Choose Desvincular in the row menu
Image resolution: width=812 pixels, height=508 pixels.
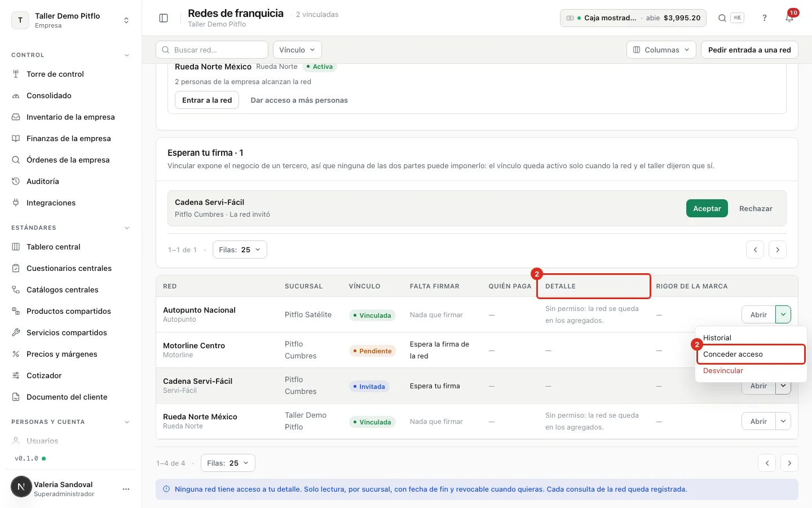(751, 370)
